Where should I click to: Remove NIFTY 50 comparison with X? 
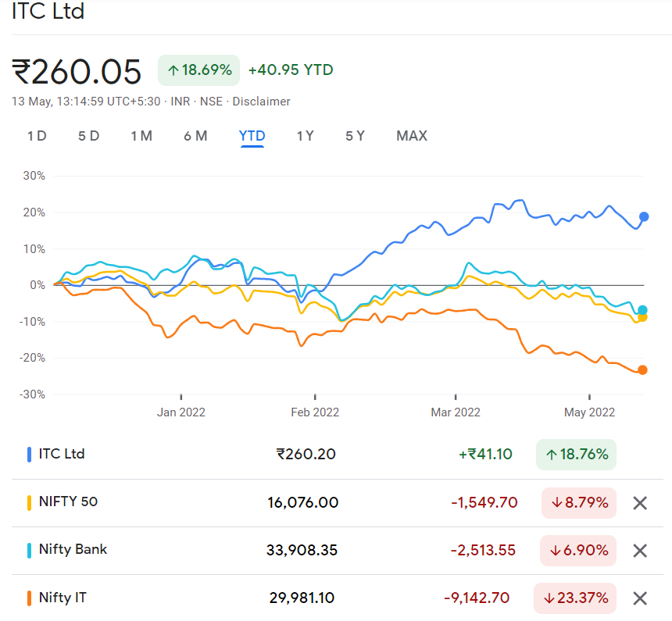pos(639,503)
